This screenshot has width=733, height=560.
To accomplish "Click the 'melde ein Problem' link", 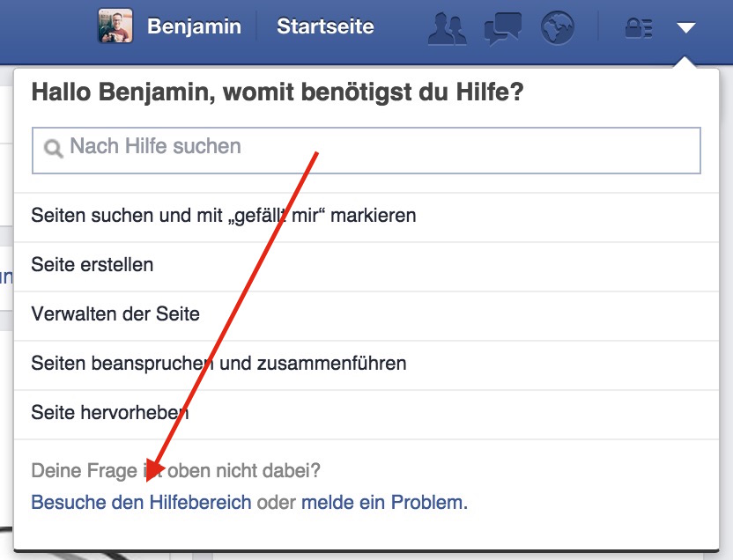I will [384, 503].
